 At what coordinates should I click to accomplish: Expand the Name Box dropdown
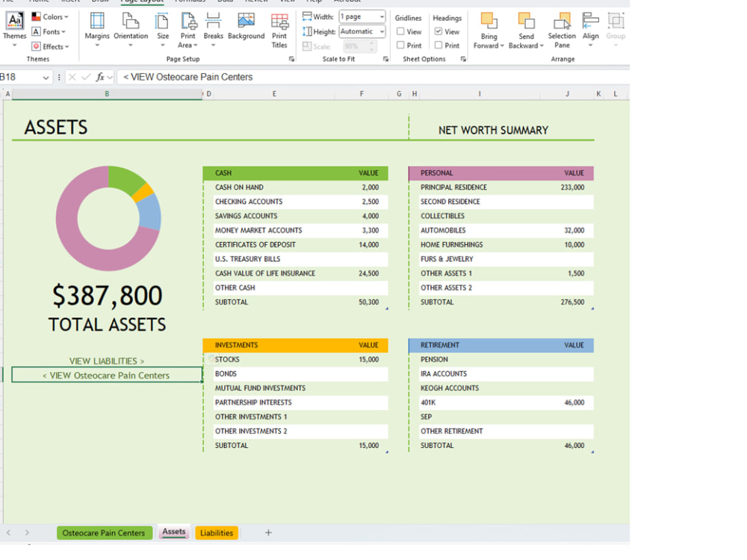click(46, 77)
